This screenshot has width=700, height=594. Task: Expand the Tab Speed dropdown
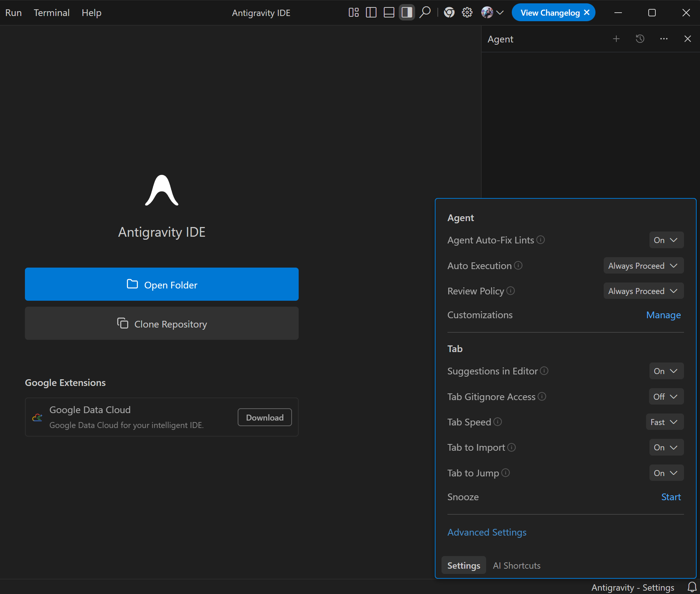[665, 422]
